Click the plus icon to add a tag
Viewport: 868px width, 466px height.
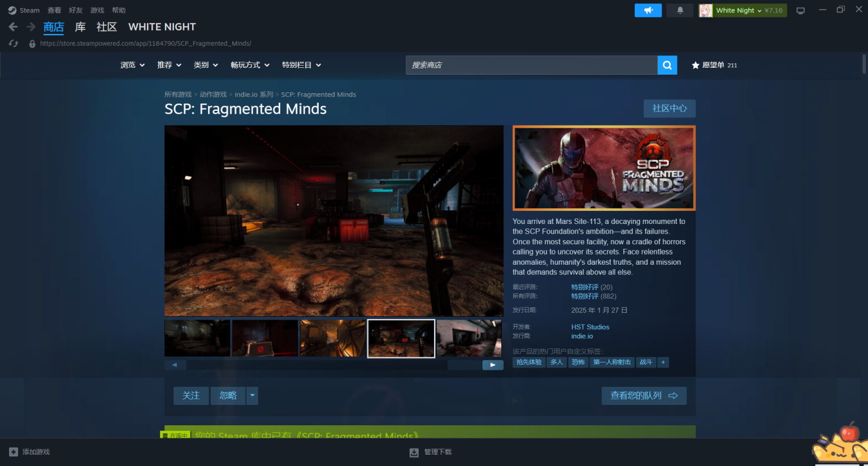663,362
